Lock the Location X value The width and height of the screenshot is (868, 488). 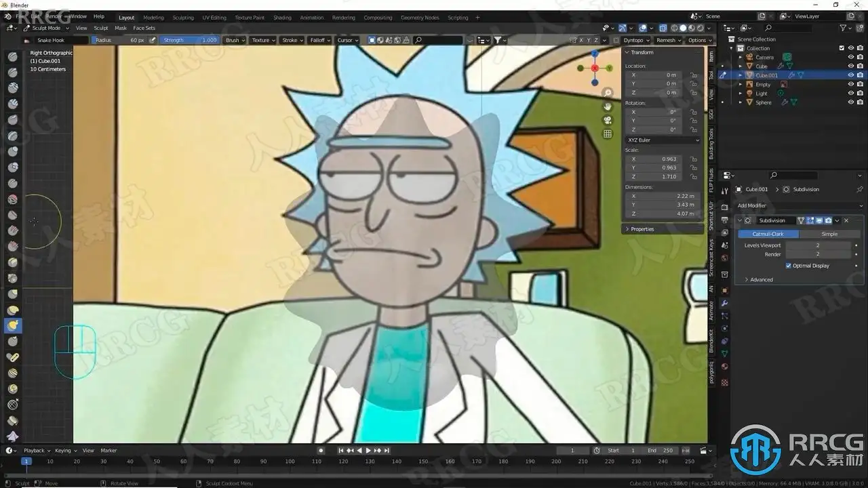694,75
